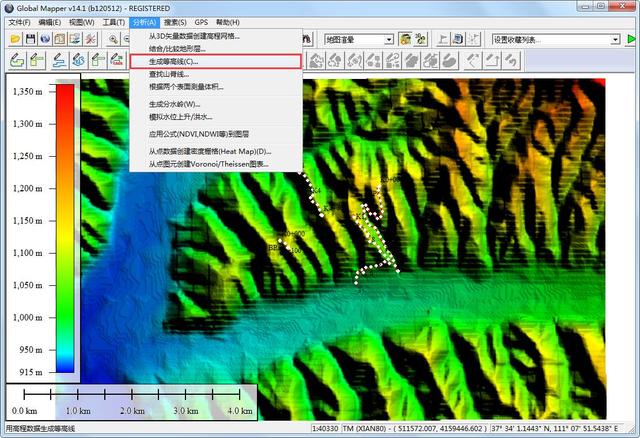Click the green play arrow next to favorites list

[x=632, y=39]
